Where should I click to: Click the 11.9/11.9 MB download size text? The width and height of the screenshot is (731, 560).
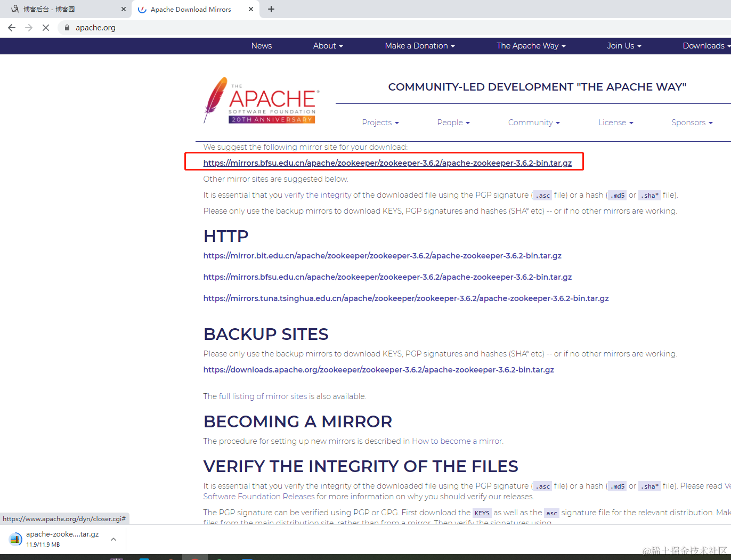[x=43, y=545]
